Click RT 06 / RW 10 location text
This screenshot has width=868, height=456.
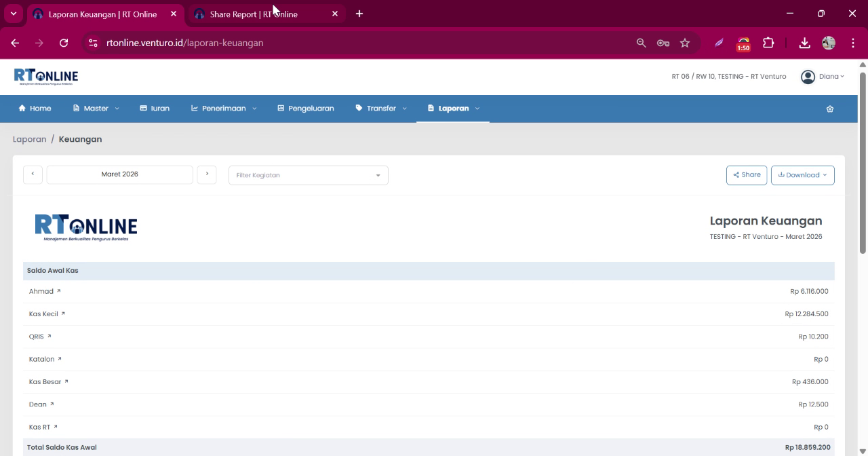pos(729,77)
